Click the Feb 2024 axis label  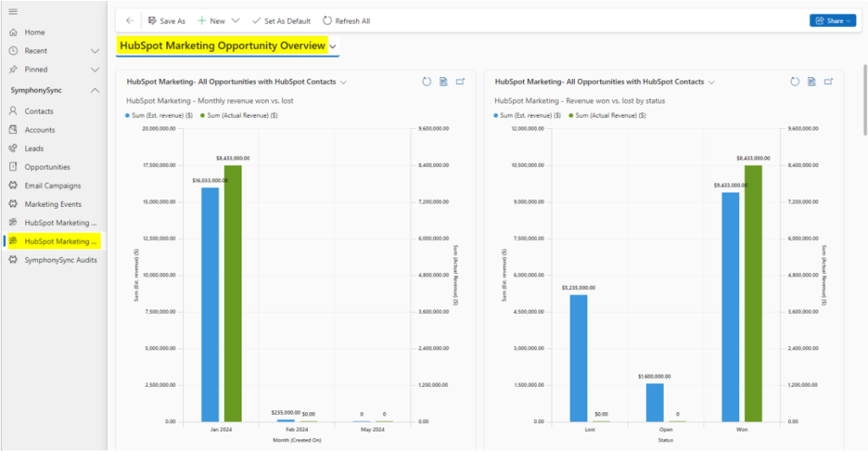(297, 430)
